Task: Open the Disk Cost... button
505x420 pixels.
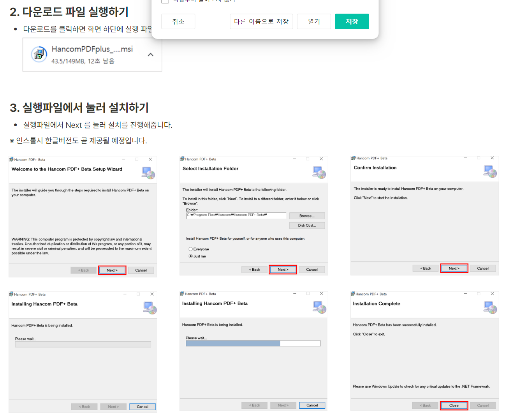Action: pos(307,226)
